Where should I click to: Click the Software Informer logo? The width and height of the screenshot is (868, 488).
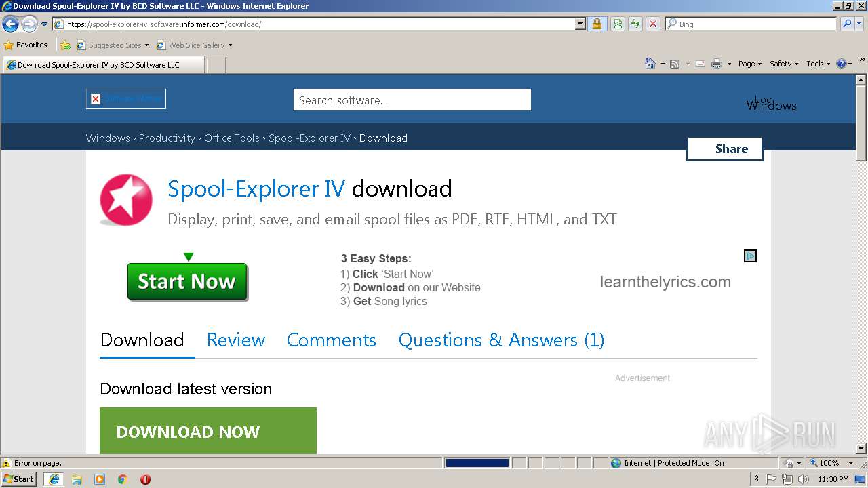click(126, 99)
